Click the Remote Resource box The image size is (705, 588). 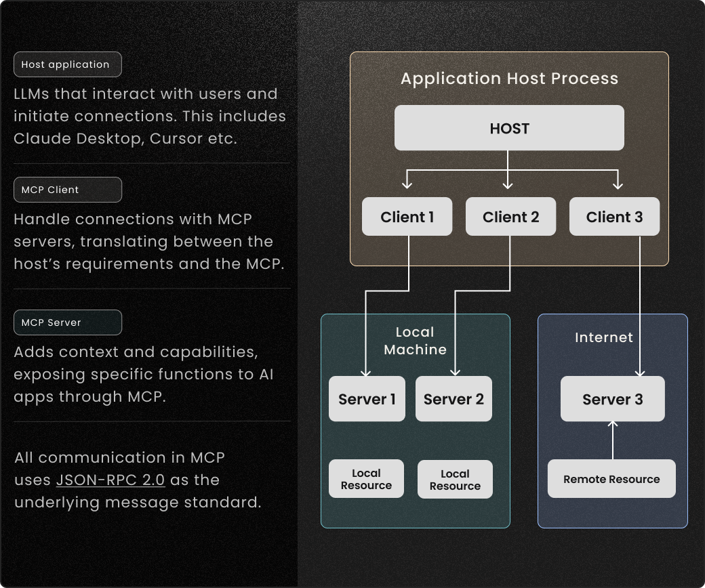click(611, 479)
